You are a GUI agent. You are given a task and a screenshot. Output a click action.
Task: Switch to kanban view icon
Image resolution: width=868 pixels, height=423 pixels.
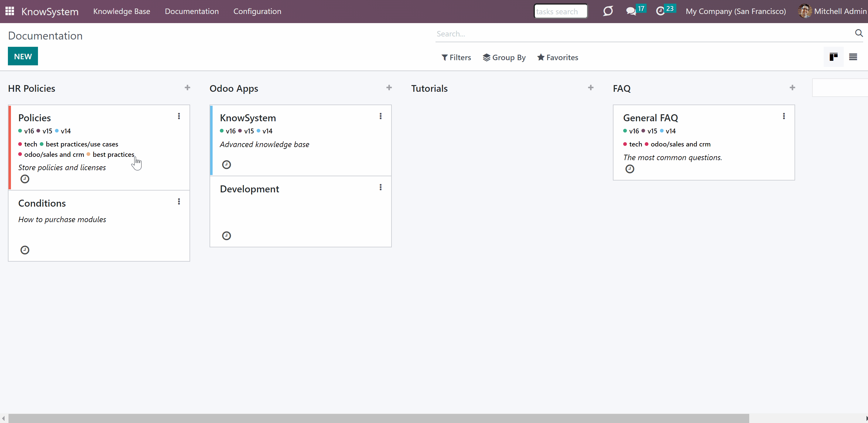coord(834,57)
